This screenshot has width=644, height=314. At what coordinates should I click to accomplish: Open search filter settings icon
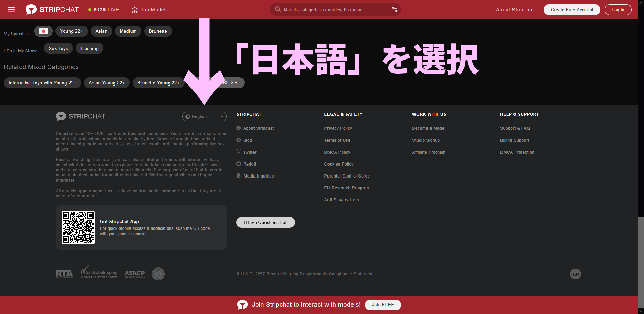(x=394, y=10)
